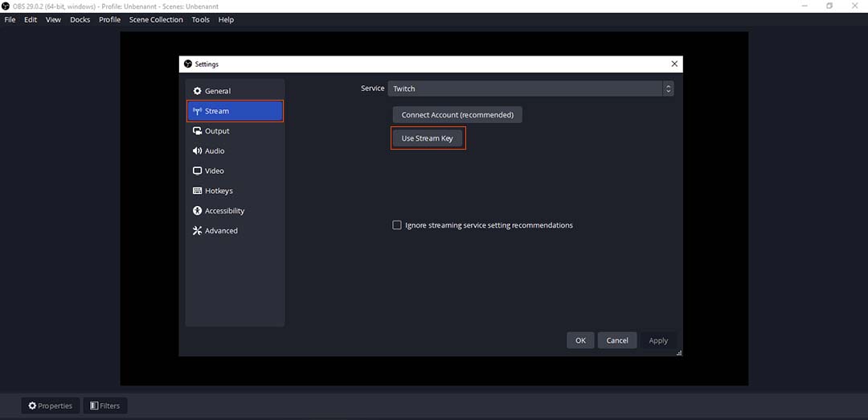Open the Docks menu
Viewport: 868px width, 420px height.
80,19
